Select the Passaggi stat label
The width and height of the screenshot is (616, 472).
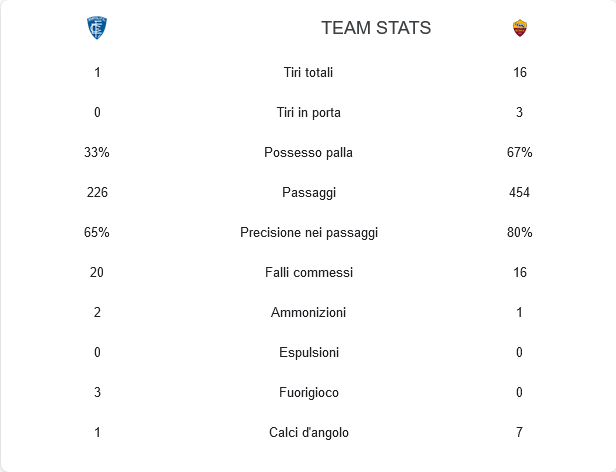(309, 193)
